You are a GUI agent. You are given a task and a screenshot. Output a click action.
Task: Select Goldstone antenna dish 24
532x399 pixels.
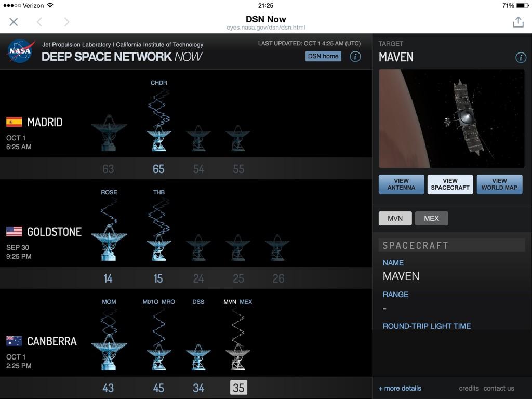[198, 248]
